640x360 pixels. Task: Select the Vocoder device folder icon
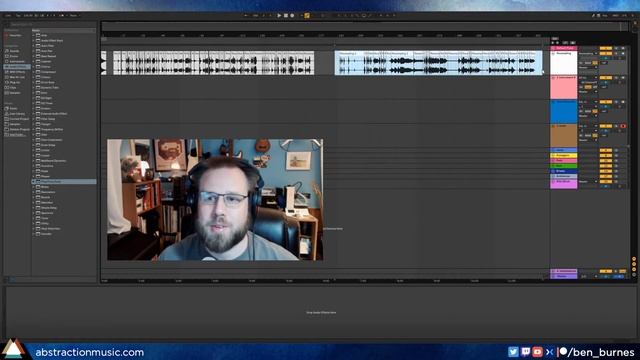pyautogui.click(x=38, y=234)
